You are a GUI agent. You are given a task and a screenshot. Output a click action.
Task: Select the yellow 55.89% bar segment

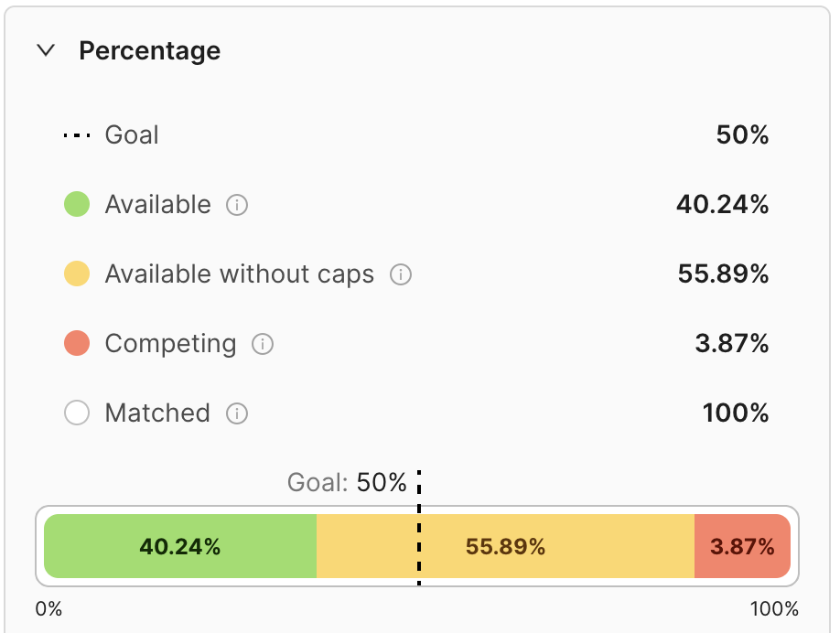click(x=505, y=547)
